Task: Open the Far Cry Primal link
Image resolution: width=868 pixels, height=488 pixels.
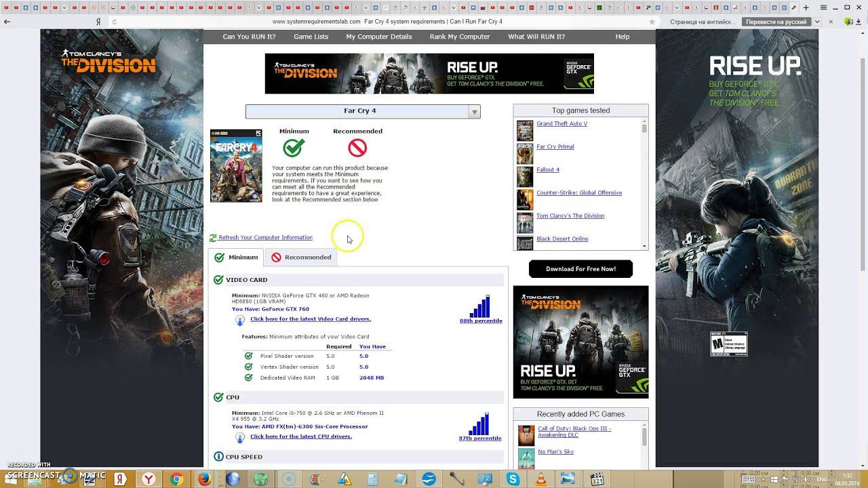Action: point(555,147)
